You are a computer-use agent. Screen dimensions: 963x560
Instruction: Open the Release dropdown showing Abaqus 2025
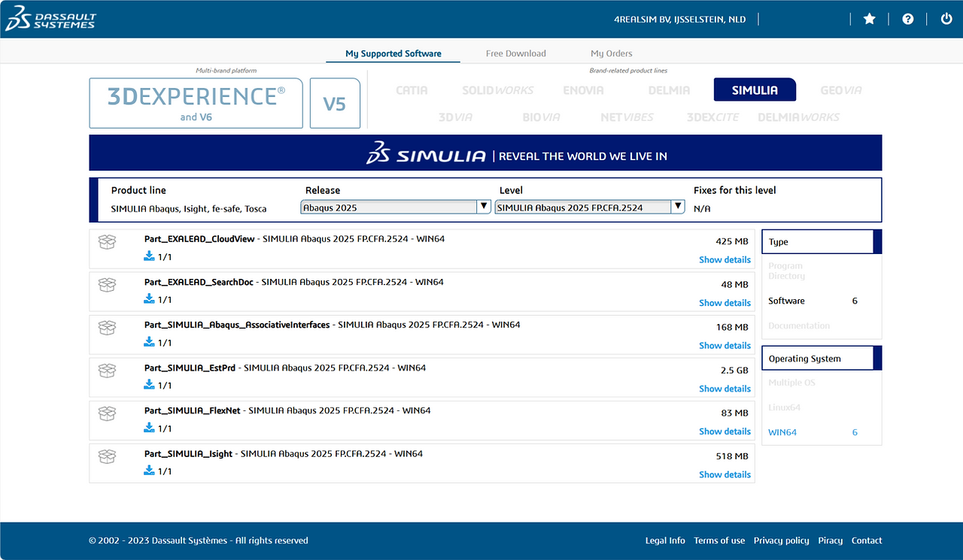click(396, 207)
